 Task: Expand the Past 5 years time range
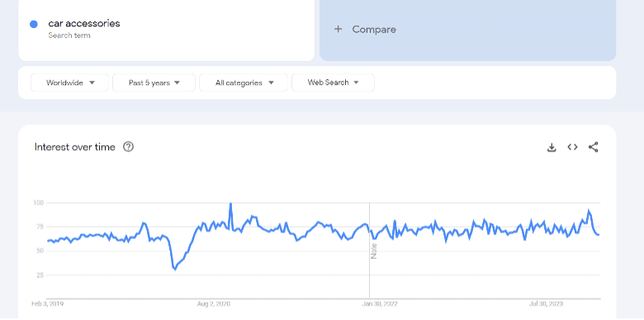click(x=154, y=82)
